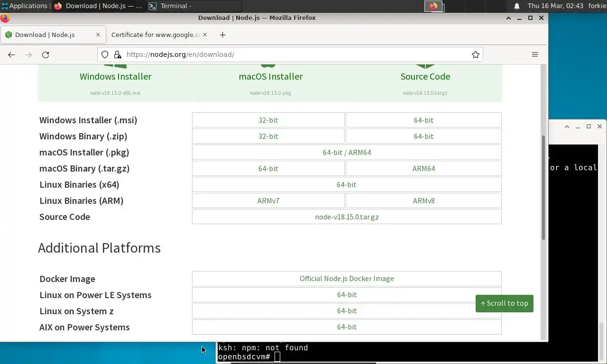Image resolution: width=607 pixels, height=364 pixels.
Task: Download 64-bit Windows Installer (.msi)
Action: coord(423,120)
